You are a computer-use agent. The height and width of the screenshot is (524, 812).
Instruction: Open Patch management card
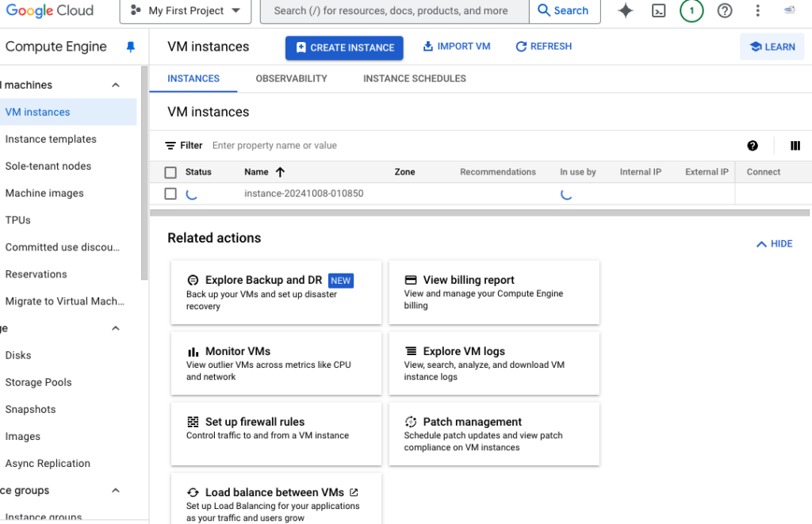(494, 434)
